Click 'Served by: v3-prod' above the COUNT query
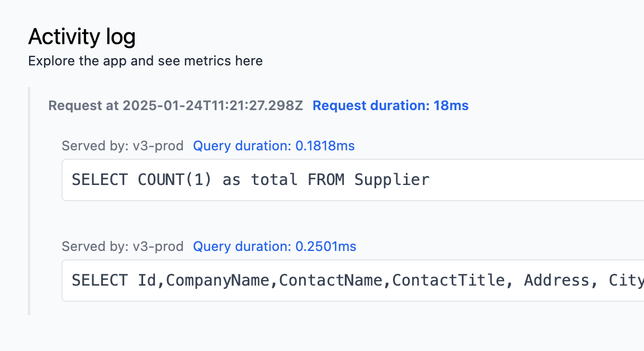 [x=122, y=146]
